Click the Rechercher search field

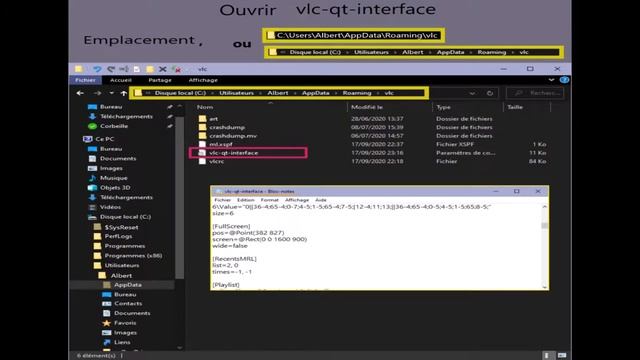tap(535, 93)
